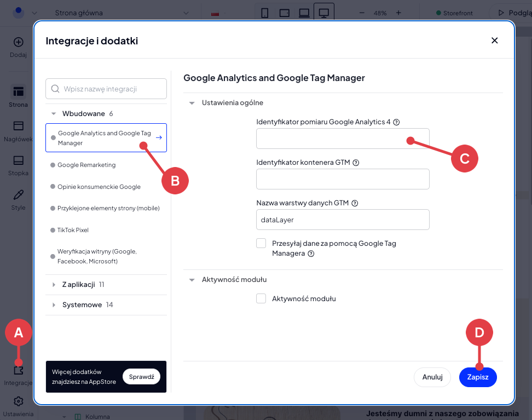
Task: Click the Google Analytics 4 identifier field
Action: (x=343, y=139)
